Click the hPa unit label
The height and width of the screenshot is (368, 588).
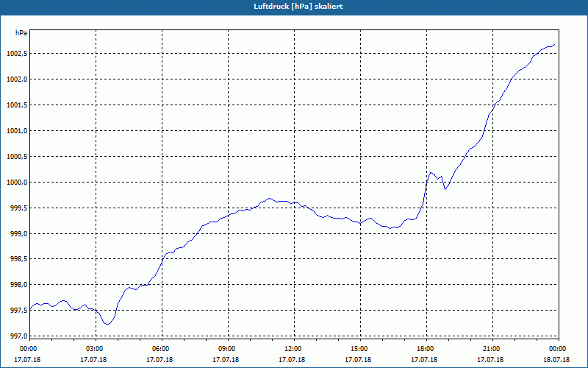coord(21,33)
